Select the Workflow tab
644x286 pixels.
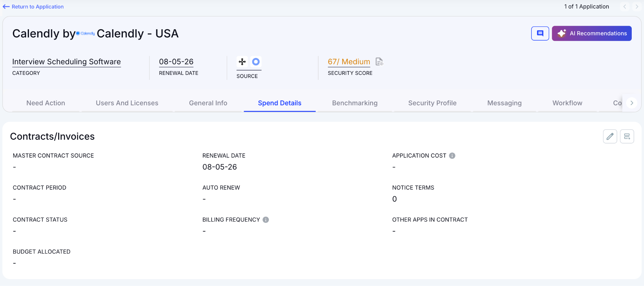567,103
